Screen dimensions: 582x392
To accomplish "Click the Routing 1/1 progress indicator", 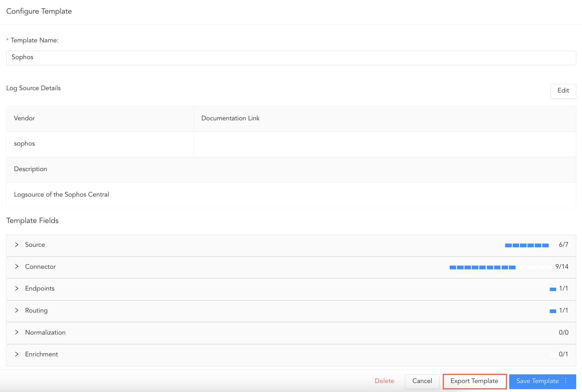I will (x=553, y=311).
